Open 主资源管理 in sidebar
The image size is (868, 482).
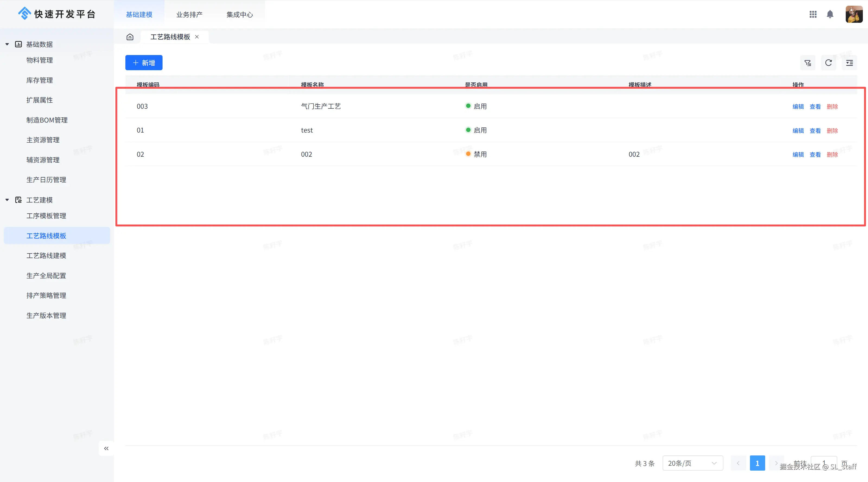(x=43, y=140)
